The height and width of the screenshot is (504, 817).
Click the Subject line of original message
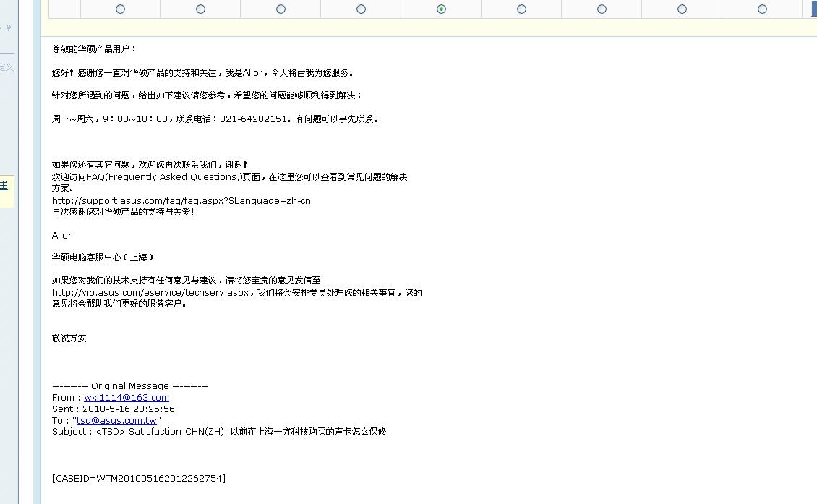[218, 432]
